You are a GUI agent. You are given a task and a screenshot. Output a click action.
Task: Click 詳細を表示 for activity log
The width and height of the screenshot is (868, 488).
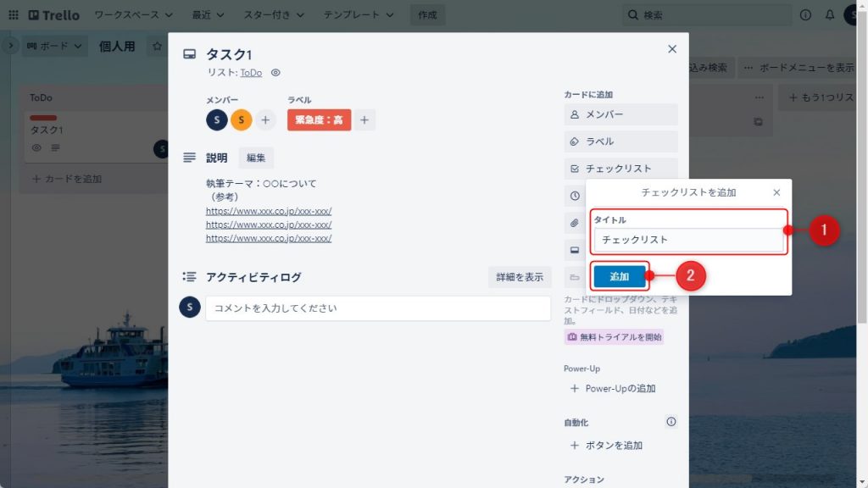(x=520, y=277)
